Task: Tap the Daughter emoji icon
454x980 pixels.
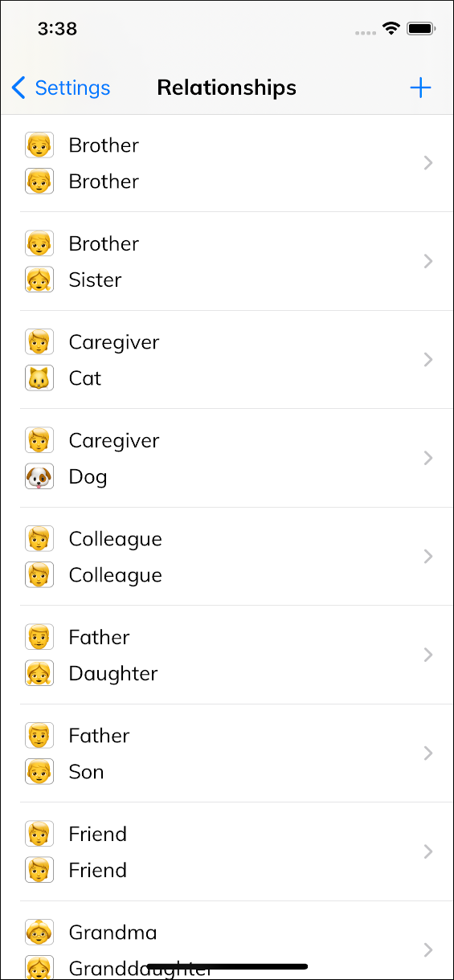Action: click(x=39, y=673)
